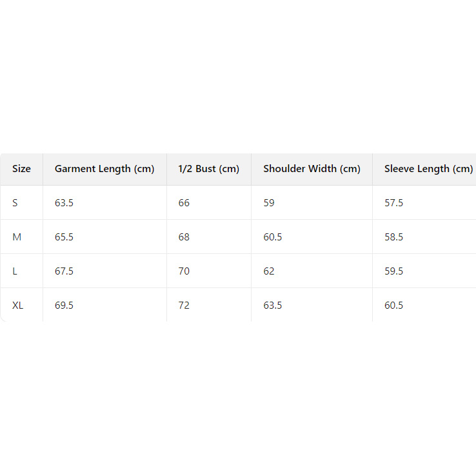Click the size S row label
Viewport: 476px width, 475px height.
pyautogui.click(x=15, y=203)
